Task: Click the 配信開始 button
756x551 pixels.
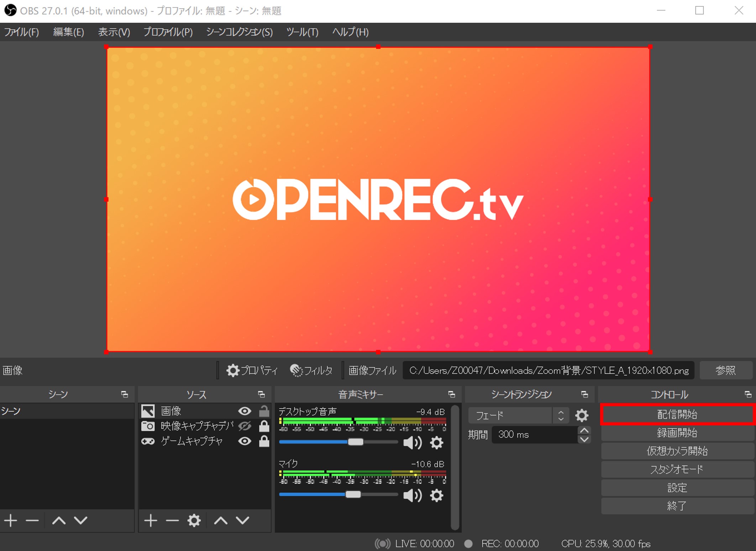Action: click(x=677, y=414)
